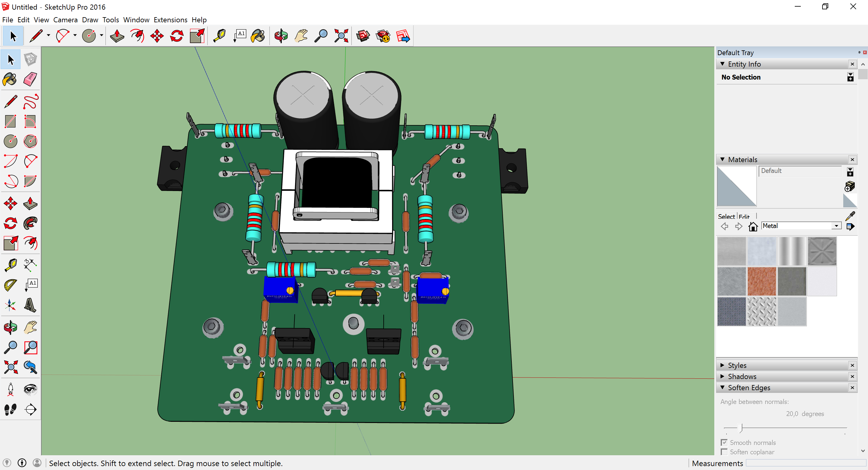This screenshot has width=868, height=470.
Task: Open the materials Details arrow menu
Action: click(x=850, y=226)
